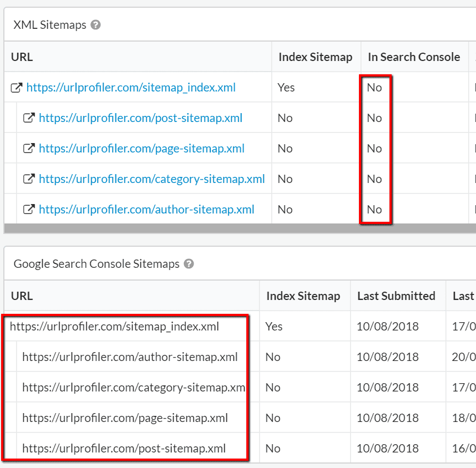Click external link icon for author-sitemap.xml
476x468 pixels.
(x=29, y=210)
